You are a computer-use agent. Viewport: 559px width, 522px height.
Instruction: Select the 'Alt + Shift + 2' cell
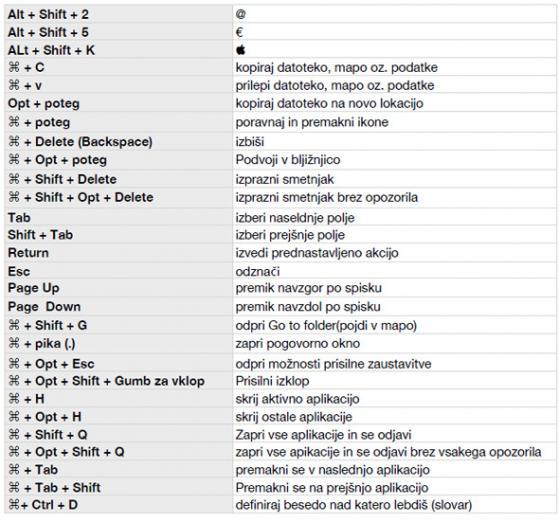(x=119, y=14)
